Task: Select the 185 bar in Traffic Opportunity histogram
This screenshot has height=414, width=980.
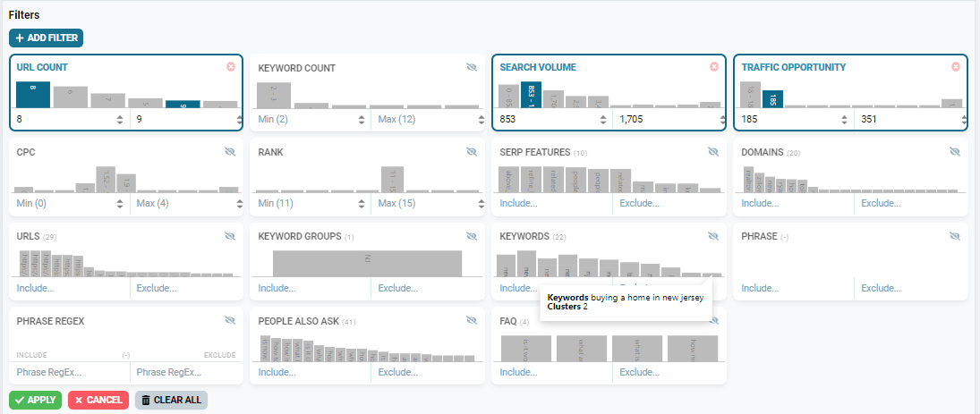Action: click(772, 98)
